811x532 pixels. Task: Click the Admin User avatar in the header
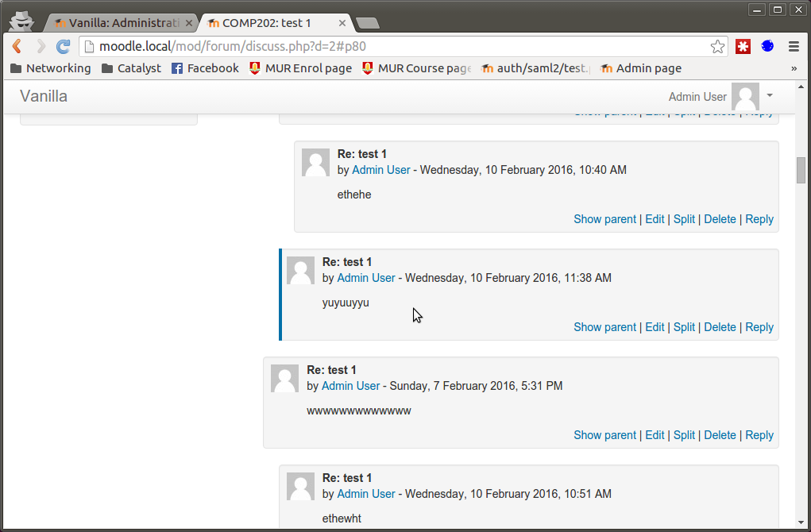click(x=745, y=97)
